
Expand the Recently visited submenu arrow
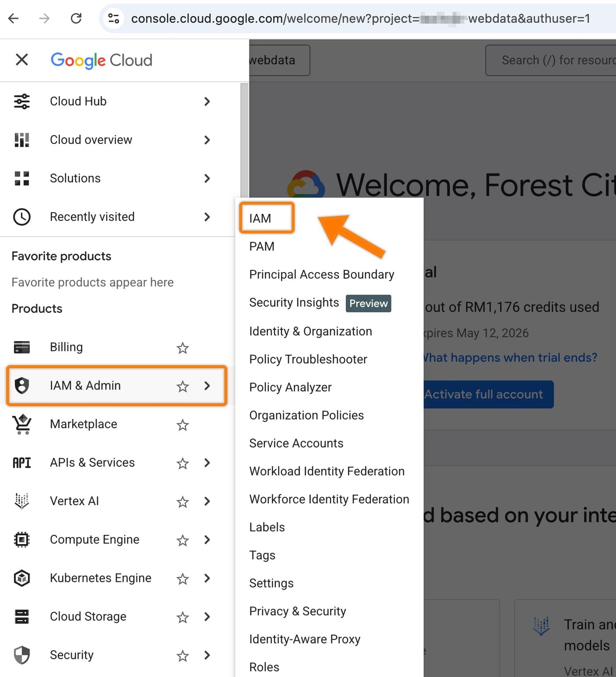[207, 217]
